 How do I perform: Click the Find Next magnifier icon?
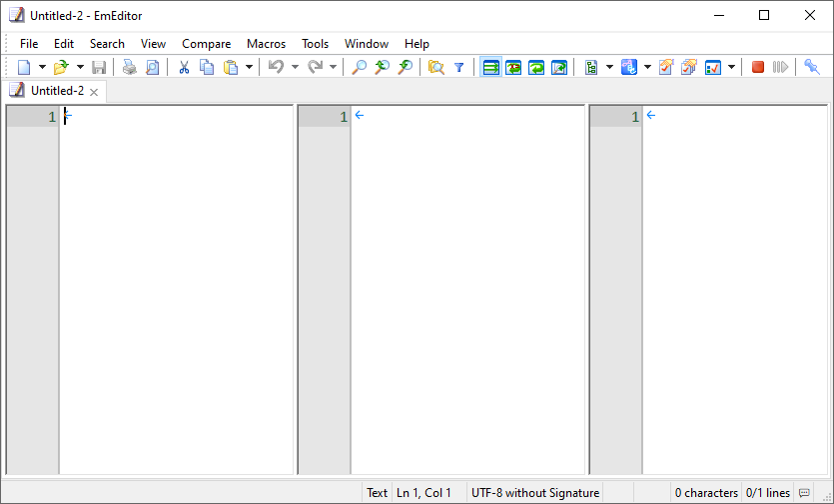[406, 68]
